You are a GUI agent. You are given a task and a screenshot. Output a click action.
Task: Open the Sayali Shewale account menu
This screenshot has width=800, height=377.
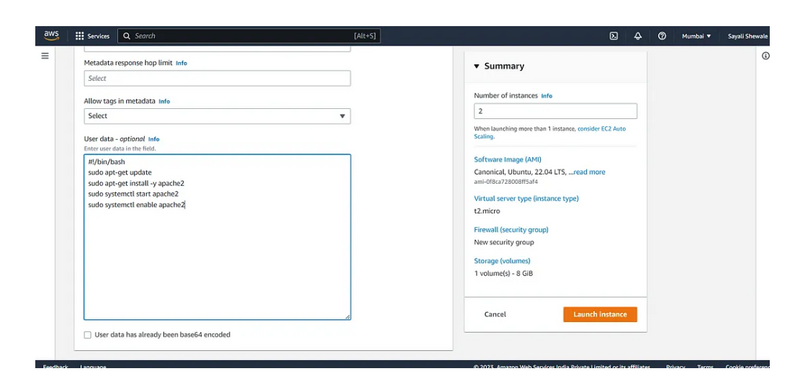(748, 36)
